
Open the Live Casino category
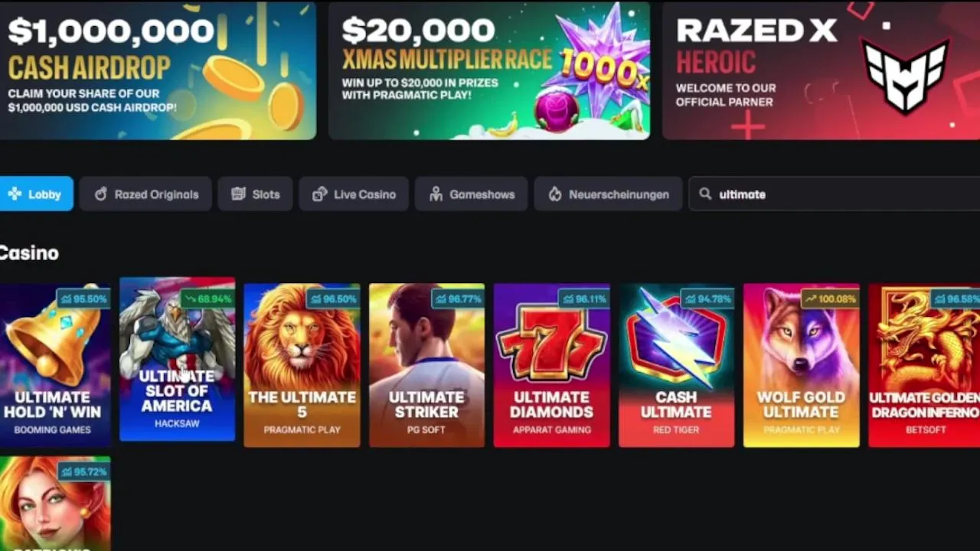[x=354, y=194]
